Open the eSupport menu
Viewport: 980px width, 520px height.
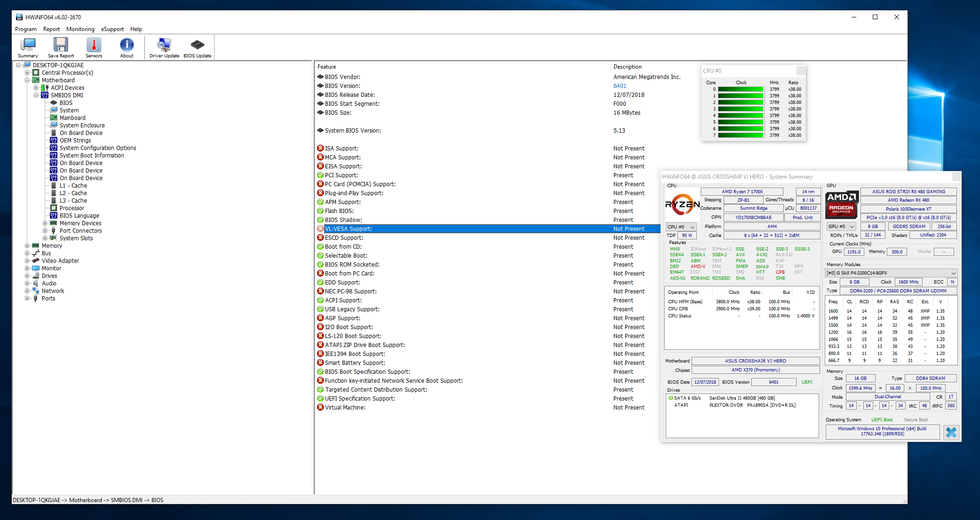[112, 29]
